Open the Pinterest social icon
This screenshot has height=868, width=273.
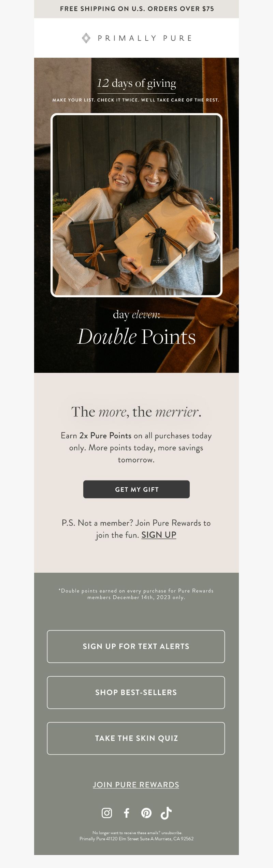(x=146, y=813)
